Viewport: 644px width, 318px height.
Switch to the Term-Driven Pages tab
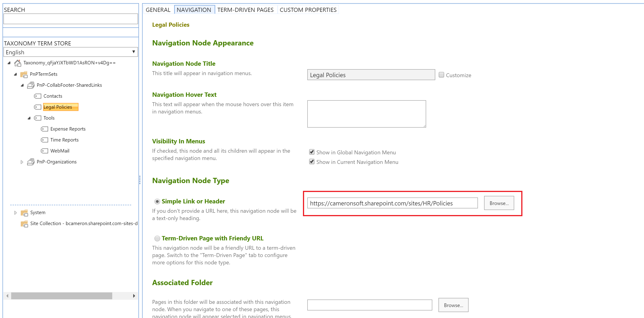[x=245, y=10]
